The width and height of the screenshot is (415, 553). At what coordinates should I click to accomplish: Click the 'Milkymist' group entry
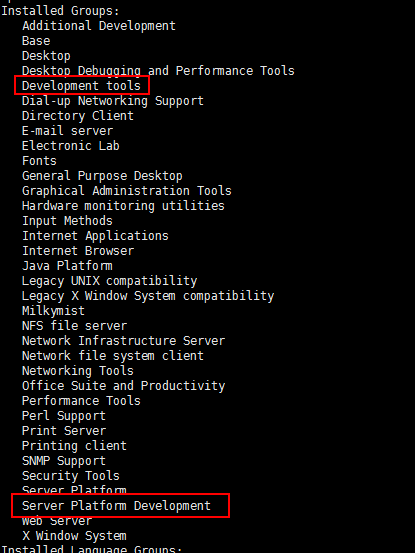click(x=53, y=311)
